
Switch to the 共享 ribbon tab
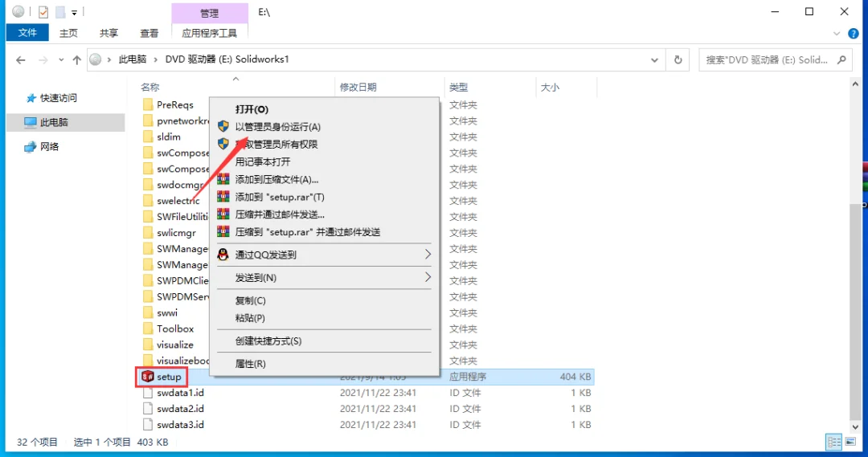108,33
